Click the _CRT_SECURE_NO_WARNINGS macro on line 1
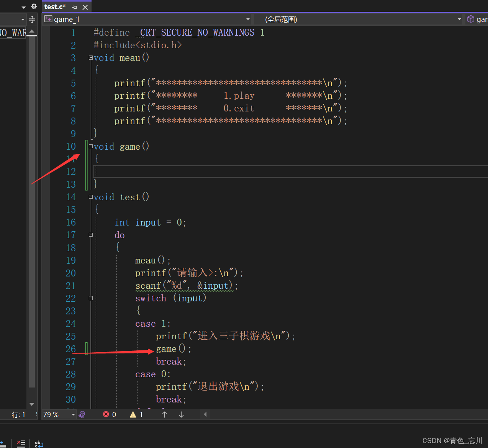Image resolution: width=488 pixels, height=448 pixels. tap(195, 33)
